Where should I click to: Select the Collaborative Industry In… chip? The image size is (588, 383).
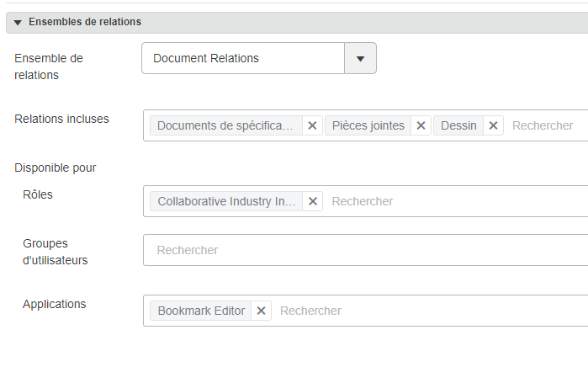(x=226, y=201)
